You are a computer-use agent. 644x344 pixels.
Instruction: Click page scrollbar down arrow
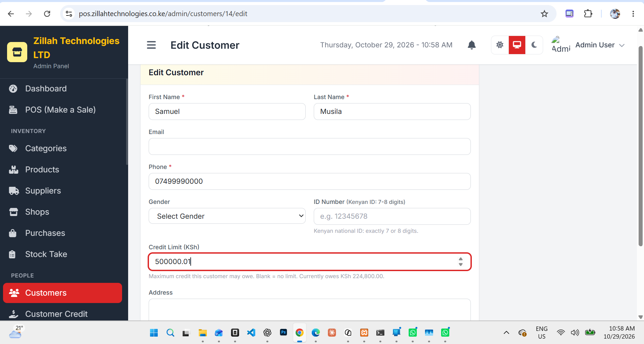click(x=640, y=317)
